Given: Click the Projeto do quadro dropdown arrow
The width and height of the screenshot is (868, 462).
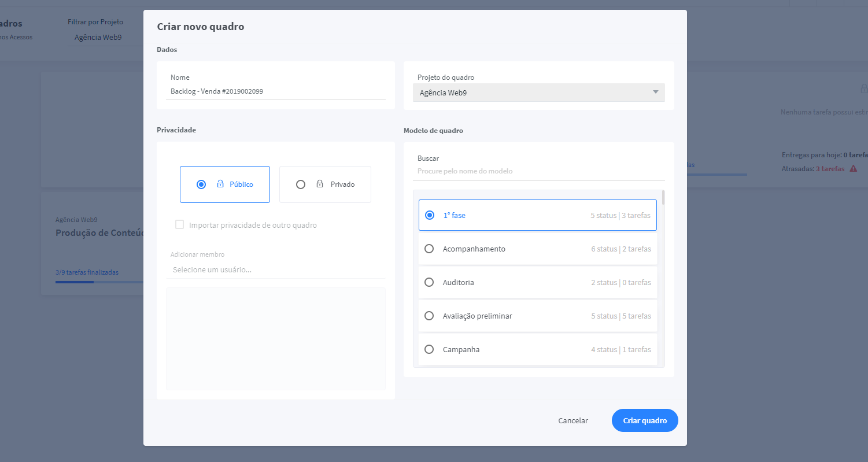Looking at the screenshot, I should 655,92.
